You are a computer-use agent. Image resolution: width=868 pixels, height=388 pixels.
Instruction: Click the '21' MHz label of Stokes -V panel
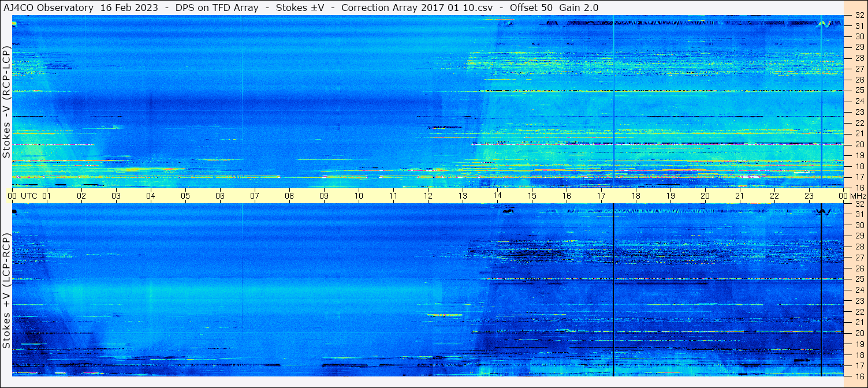pos(859,133)
